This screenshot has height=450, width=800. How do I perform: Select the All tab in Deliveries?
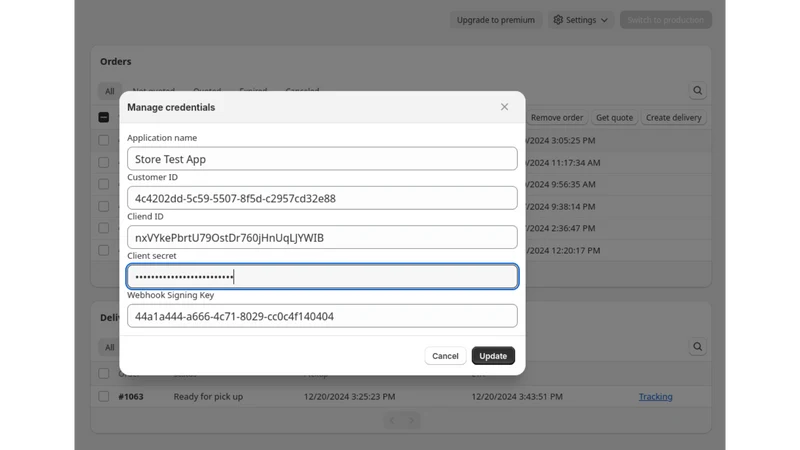click(x=110, y=347)
